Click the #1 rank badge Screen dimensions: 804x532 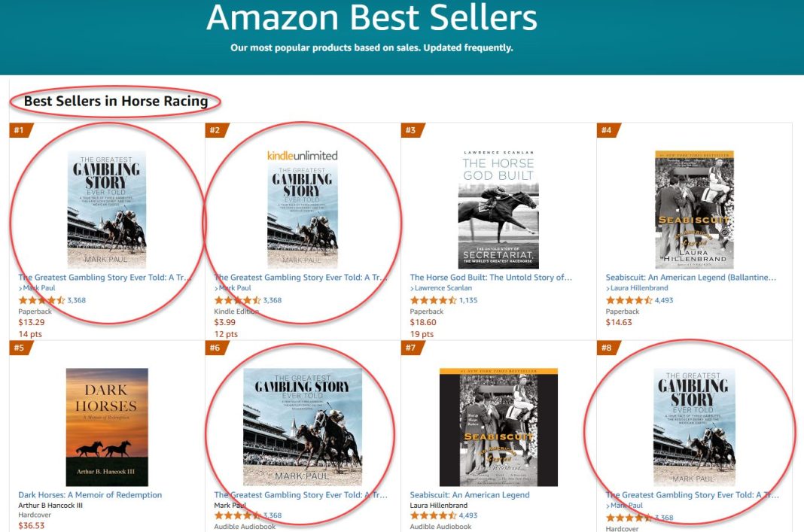click(x=19, y=130)
